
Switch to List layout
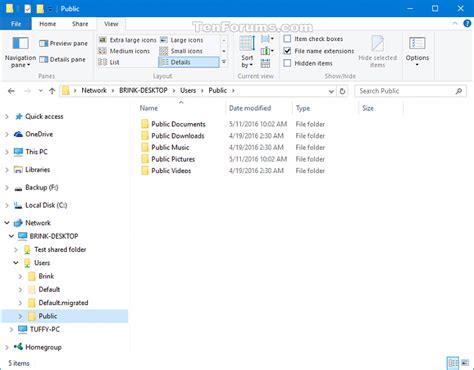point(109,62)
